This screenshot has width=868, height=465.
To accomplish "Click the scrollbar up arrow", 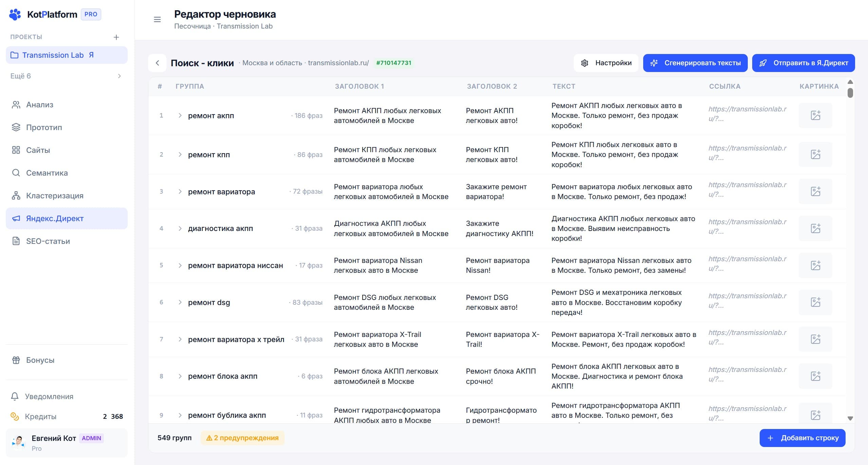I will (x=850, y=82).
